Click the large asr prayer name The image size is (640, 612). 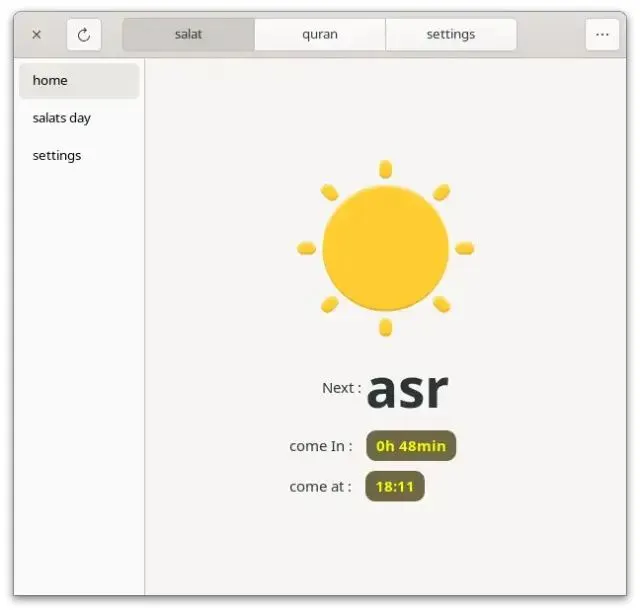tap(408, 391)
